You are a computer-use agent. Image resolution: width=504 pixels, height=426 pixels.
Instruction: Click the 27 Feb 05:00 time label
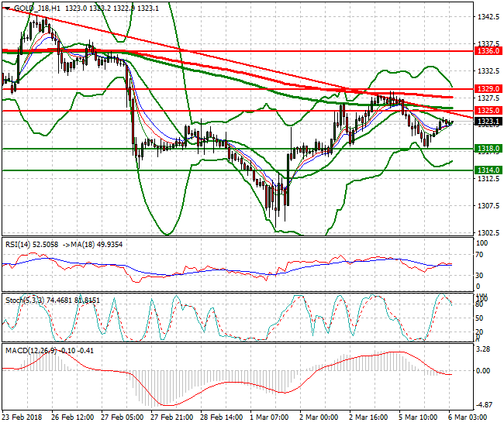(x=123, y=417)
